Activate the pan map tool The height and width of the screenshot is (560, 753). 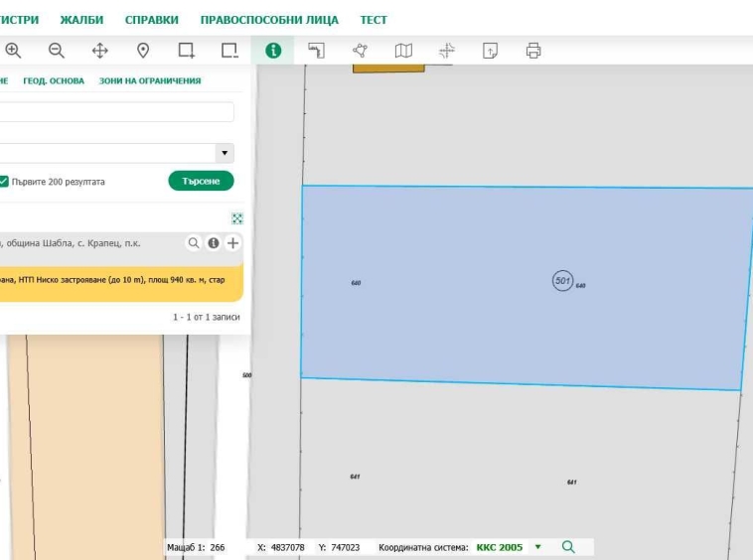tap(100, 51)
